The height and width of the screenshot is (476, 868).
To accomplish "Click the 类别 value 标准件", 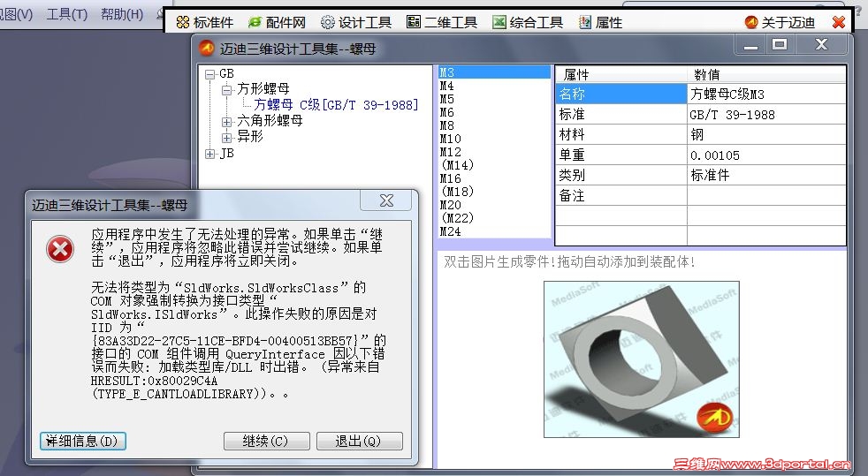I will (766, 175).
